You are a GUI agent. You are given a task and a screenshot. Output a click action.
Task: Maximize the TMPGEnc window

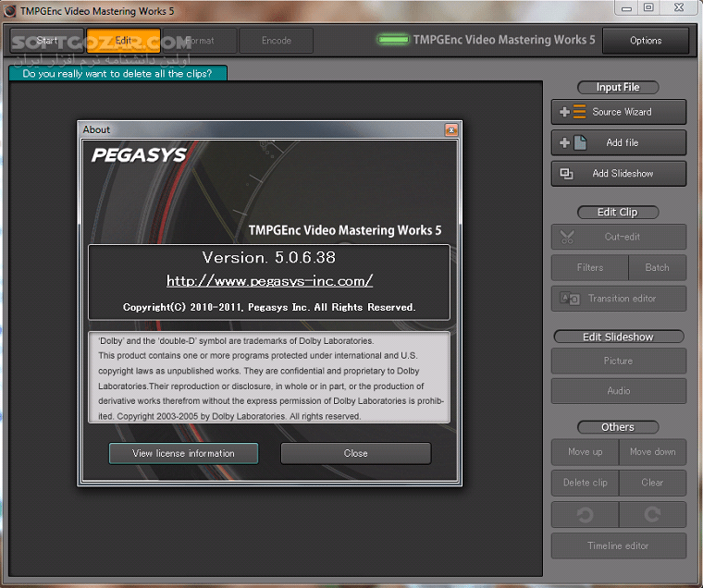pyautogui.click(x=648, y=7)
